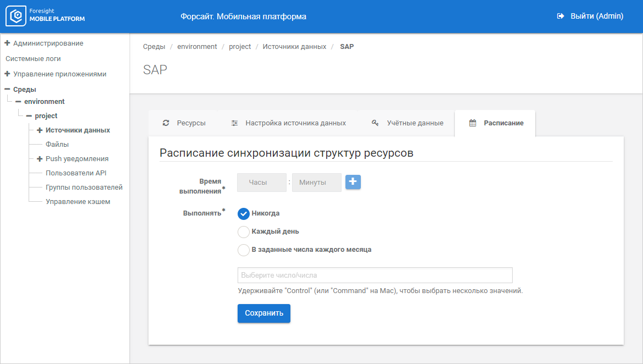Screen dimensions: 643x364
Task: Click the calendar icon on Расписание tab
Action: point(472,123)
